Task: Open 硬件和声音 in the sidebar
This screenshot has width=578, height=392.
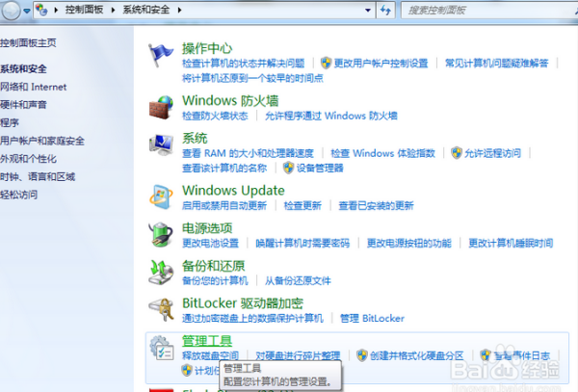Action: pyautogui.click(x=23, y=105)
